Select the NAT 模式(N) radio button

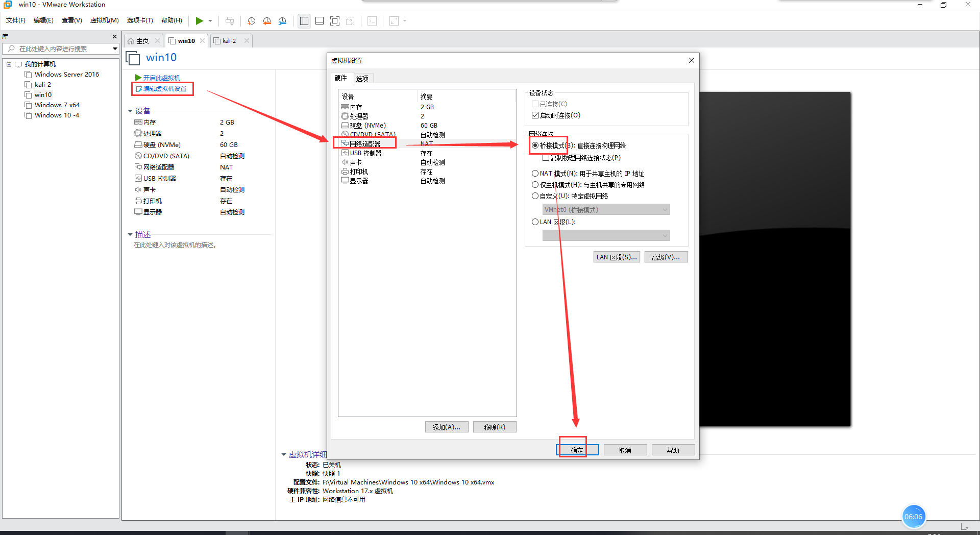(x=535, y=174)
